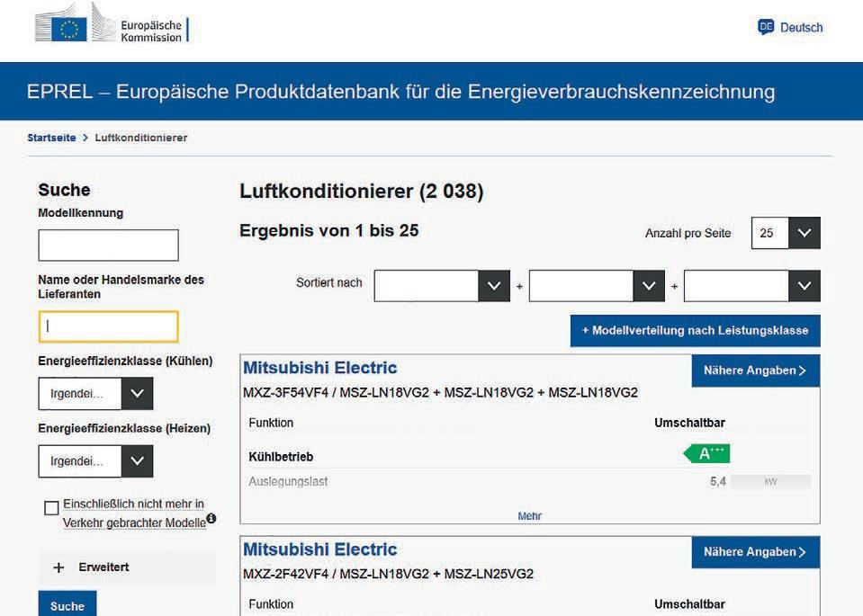863x616 pixels.
Task: Open the first Sortiert nach dropdown
Action: pyautogui.click(x=442, y=285)
